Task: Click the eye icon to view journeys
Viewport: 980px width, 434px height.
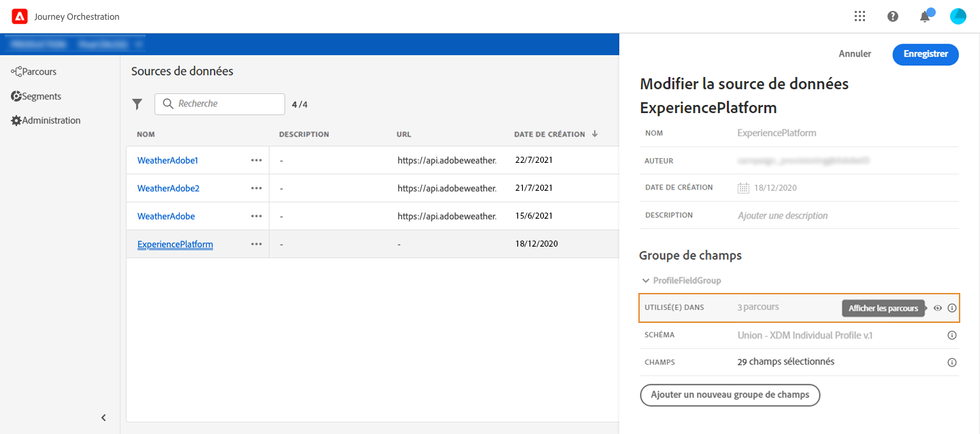Action: click(x=937, y=308)
